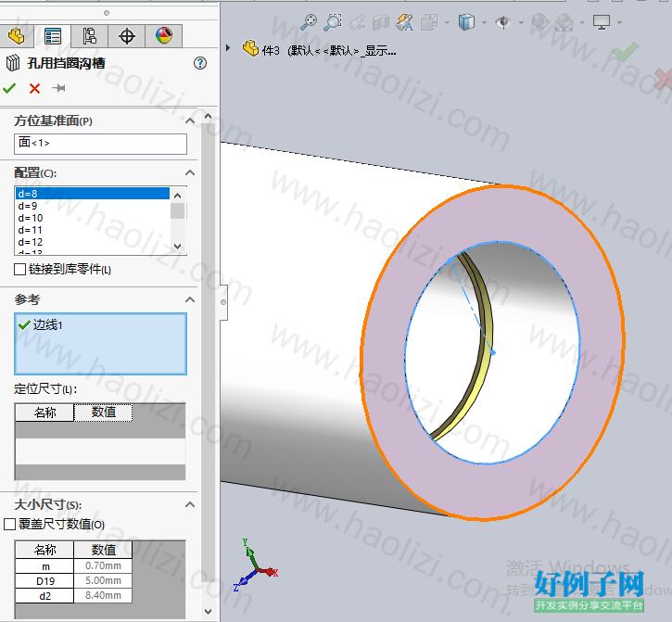Click the Section View icon
The image size is (672, 622).
[381, 22]
